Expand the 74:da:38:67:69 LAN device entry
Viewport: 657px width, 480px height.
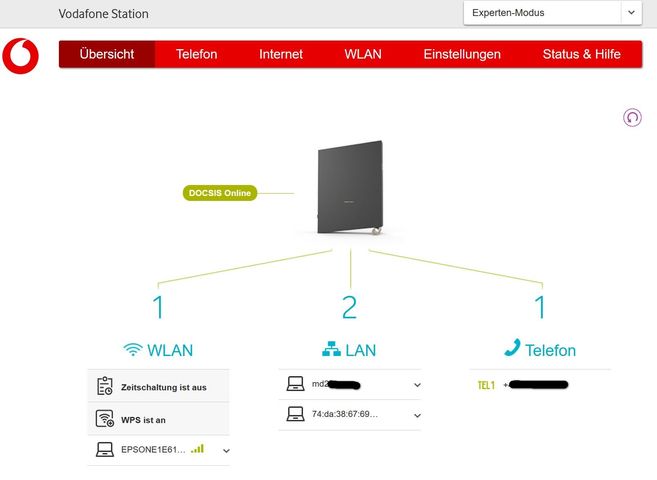(x=417, y=415)
